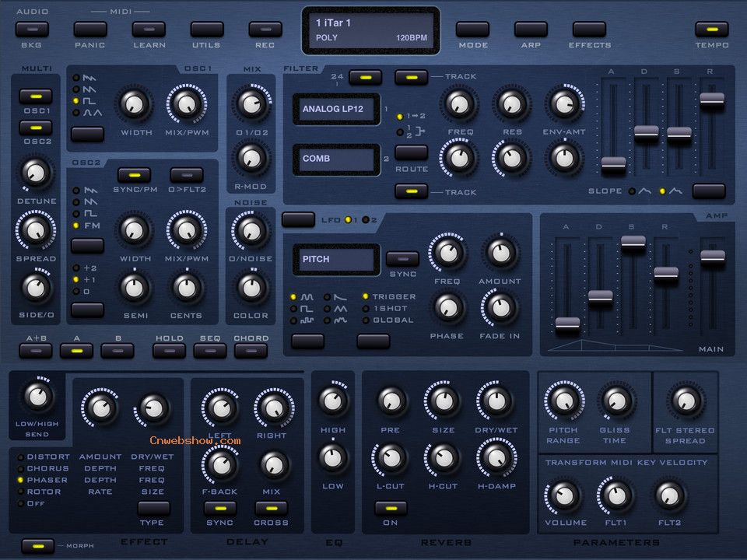
Task: Open the COMB filter type selector
Action: point(336,159)
